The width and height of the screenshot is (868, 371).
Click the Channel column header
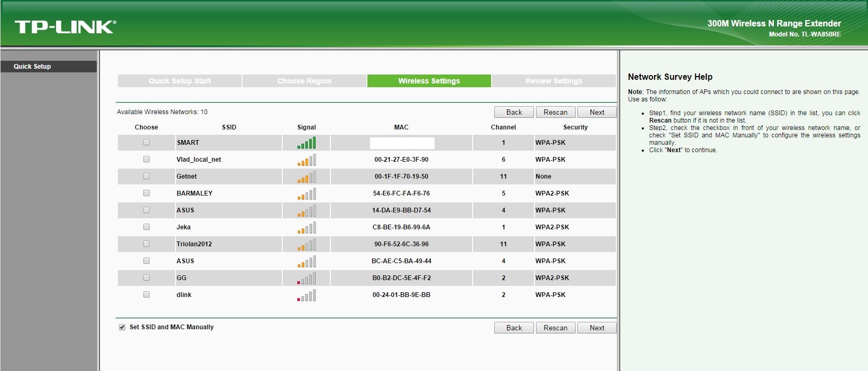(503, 127)
